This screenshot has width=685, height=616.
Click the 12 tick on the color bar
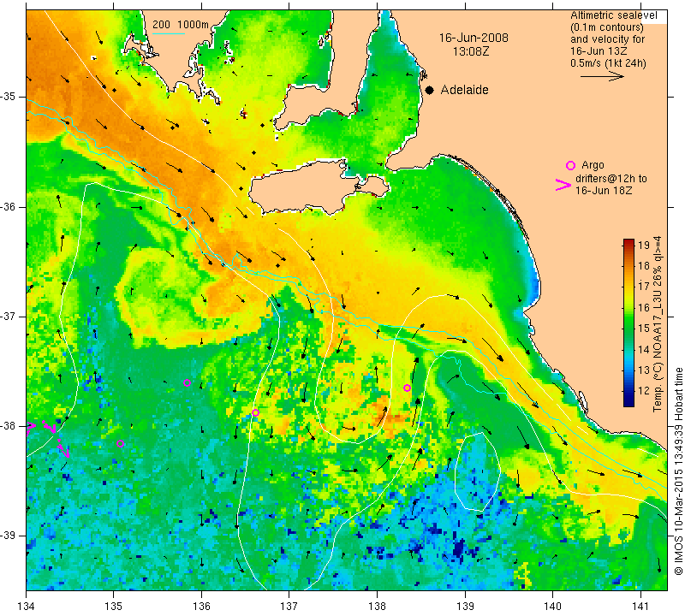pyautogui.click(x=644, y=391)
